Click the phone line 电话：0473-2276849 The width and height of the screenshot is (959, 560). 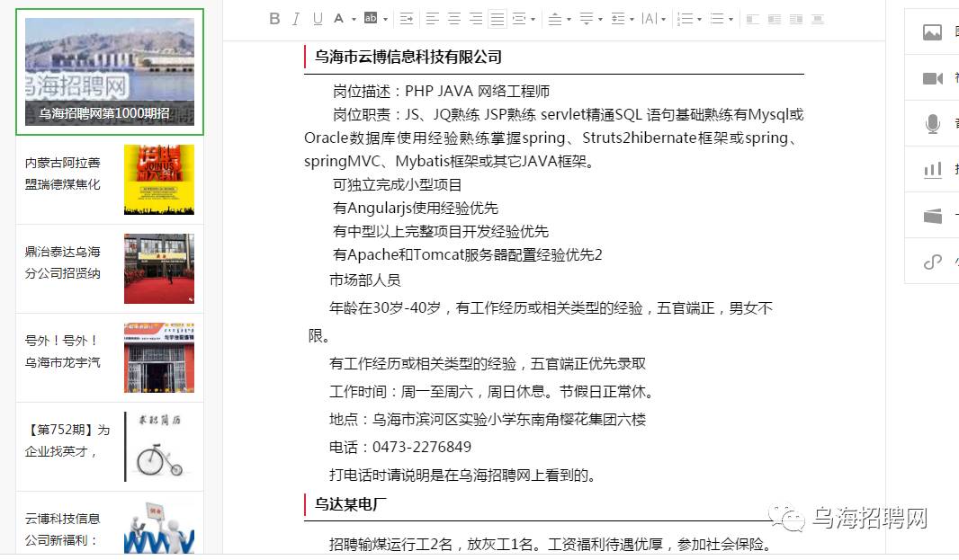pyautogui.click(x=400, y=447)
